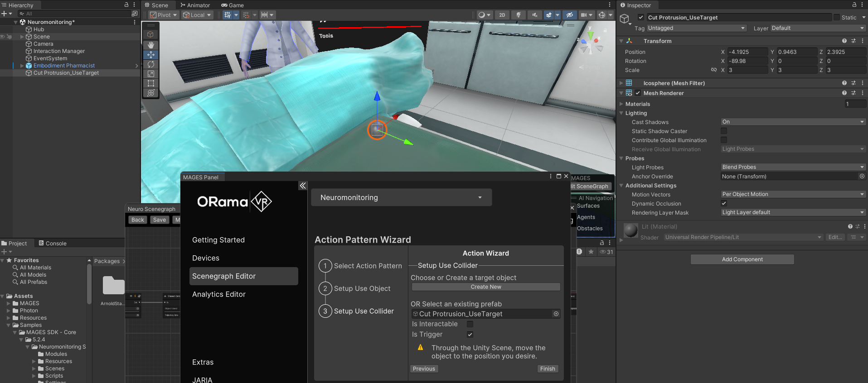Toggle scene audio mute icon
Viewport: 868px width, 383px height.
535,15
